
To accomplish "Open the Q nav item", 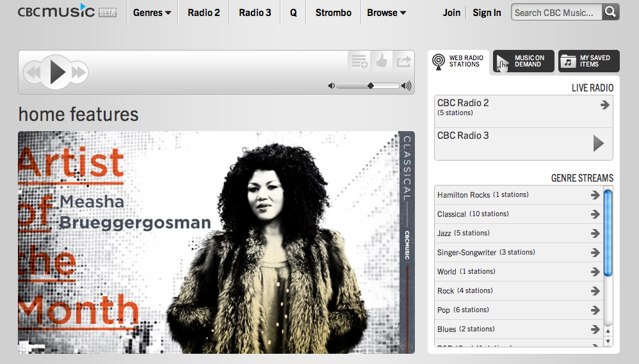I will [293, 13].
